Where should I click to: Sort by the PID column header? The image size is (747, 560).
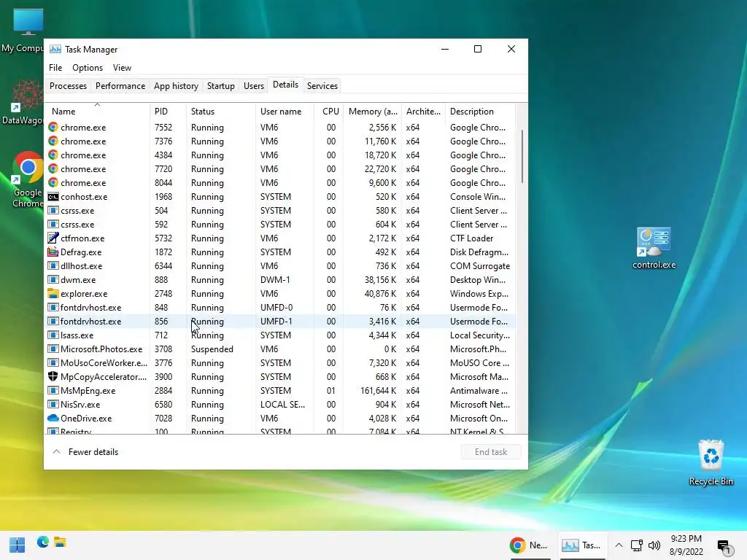point(168,111)
